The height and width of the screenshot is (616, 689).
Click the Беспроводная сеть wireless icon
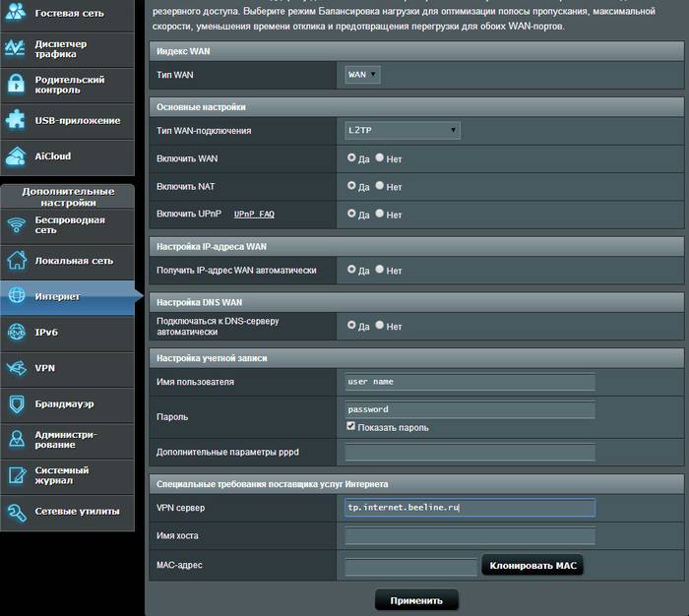pyautogui.click(x=16, y=225)
